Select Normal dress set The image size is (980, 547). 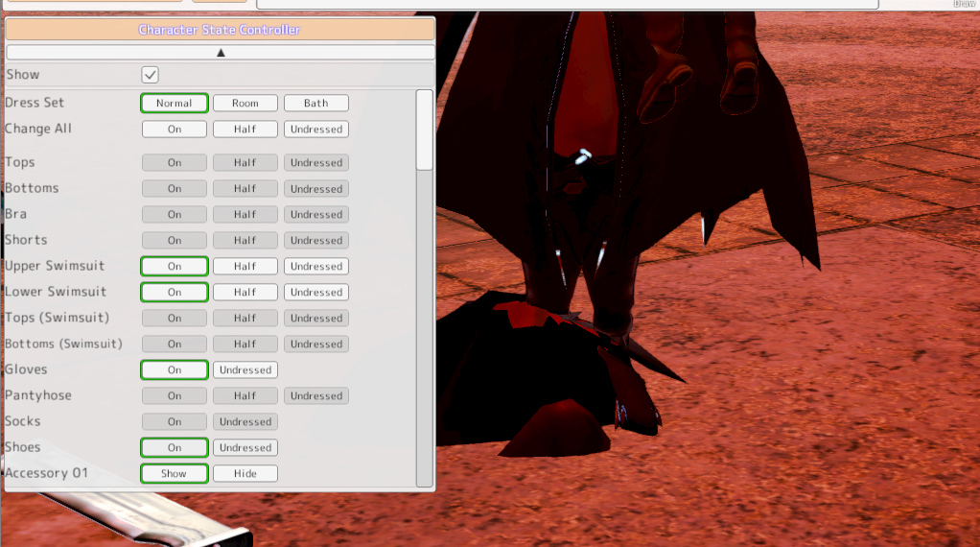pos(175,103)
